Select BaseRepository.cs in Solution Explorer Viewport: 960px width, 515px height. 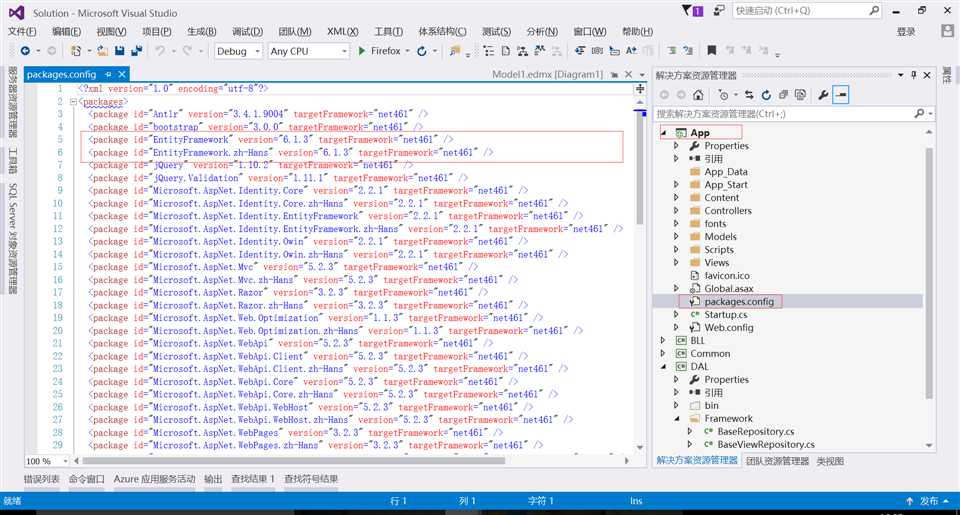756,432
